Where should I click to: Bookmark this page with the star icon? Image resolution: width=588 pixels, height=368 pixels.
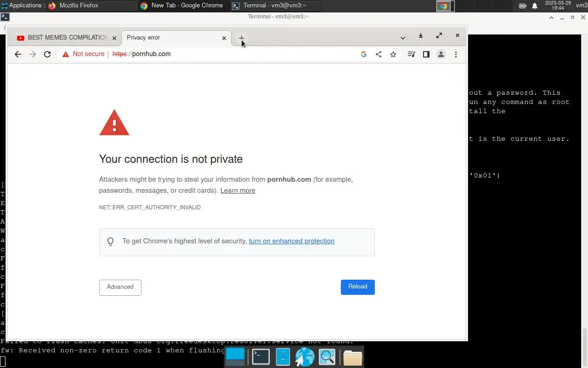(x=393, y=54)
